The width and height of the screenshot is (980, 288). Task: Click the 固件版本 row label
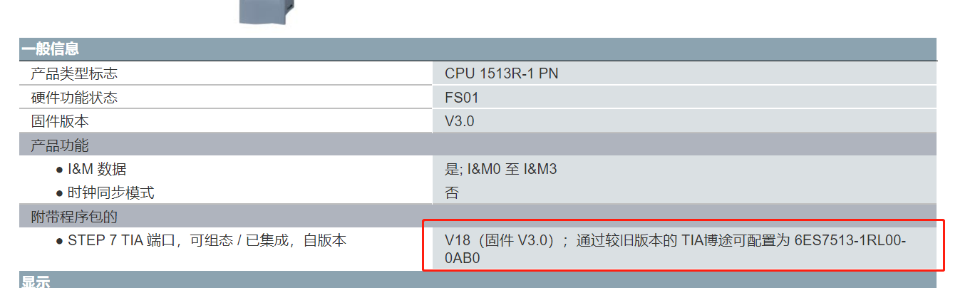click(60, 121)
